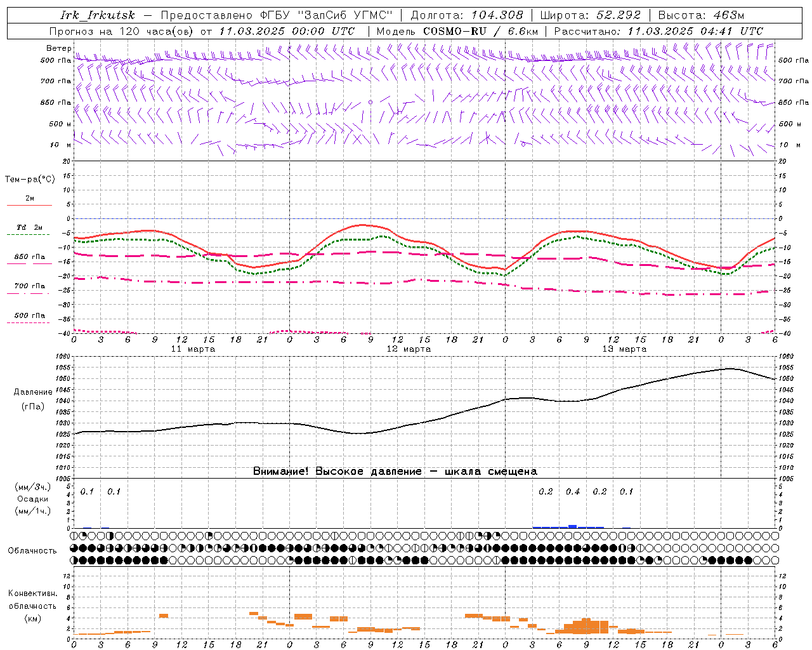Select the "(мм/3ч.)" precipitation unit label
The width and height of the screenshot is (812, 650).
32,487
